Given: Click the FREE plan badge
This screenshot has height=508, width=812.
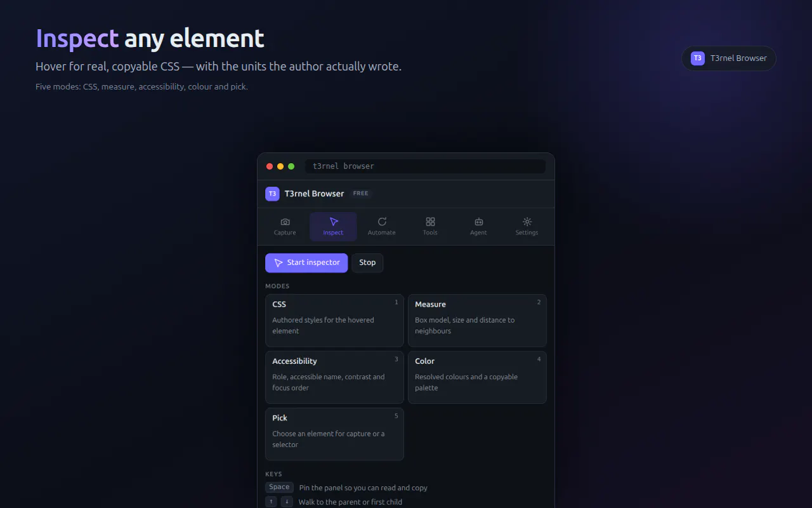Looking at the screenshot, I should 361,194.
